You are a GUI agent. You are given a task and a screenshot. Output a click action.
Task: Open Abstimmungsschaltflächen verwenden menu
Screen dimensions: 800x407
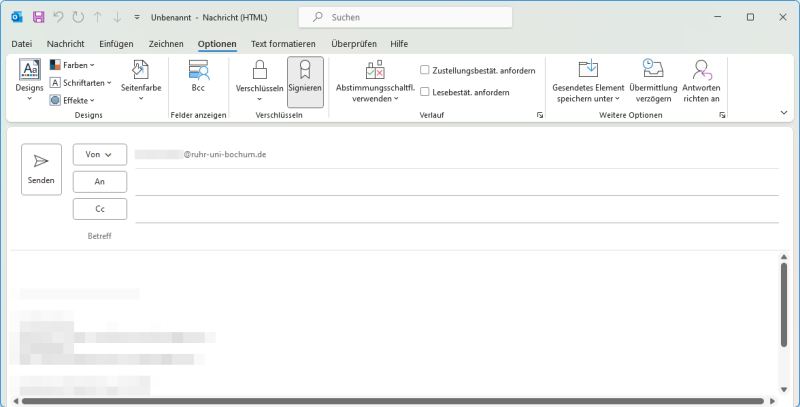click(x=374, y=80)
